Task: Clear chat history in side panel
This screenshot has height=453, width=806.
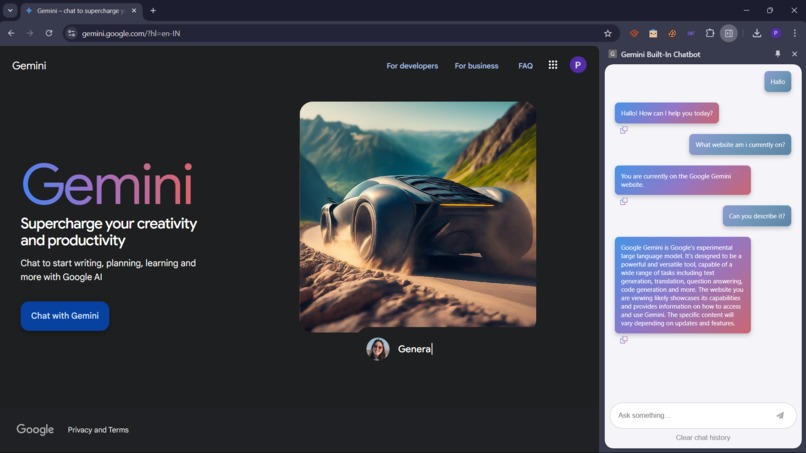Action: pos(703,438)
